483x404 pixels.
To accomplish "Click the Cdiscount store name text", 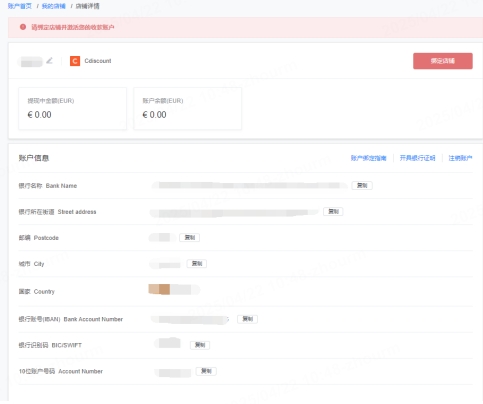I will 98,61.
